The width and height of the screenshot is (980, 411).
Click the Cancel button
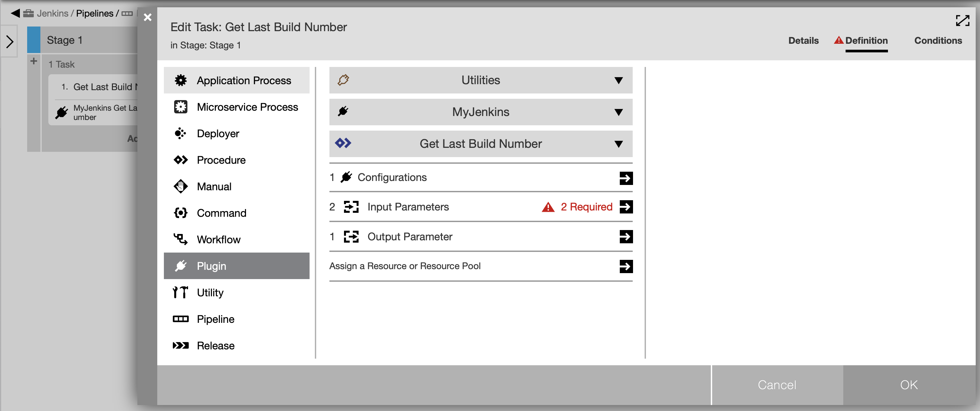pyautogui.click(x=777, y=385)
